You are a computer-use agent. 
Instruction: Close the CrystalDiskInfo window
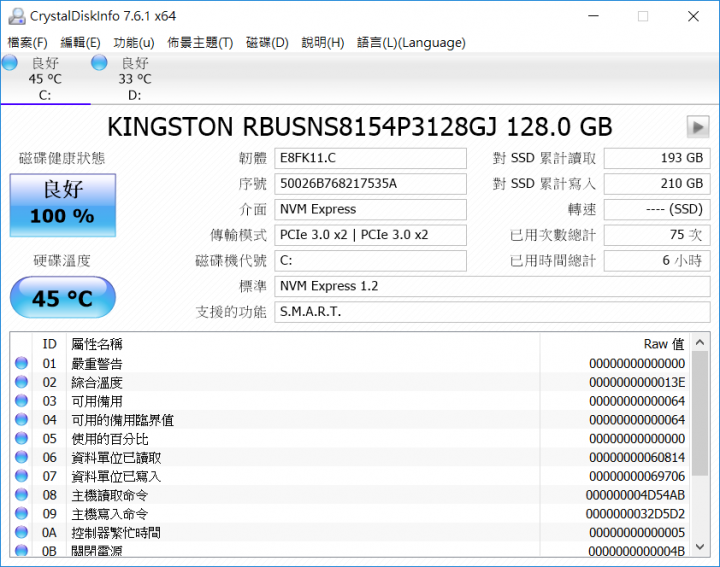coord(693,16)
